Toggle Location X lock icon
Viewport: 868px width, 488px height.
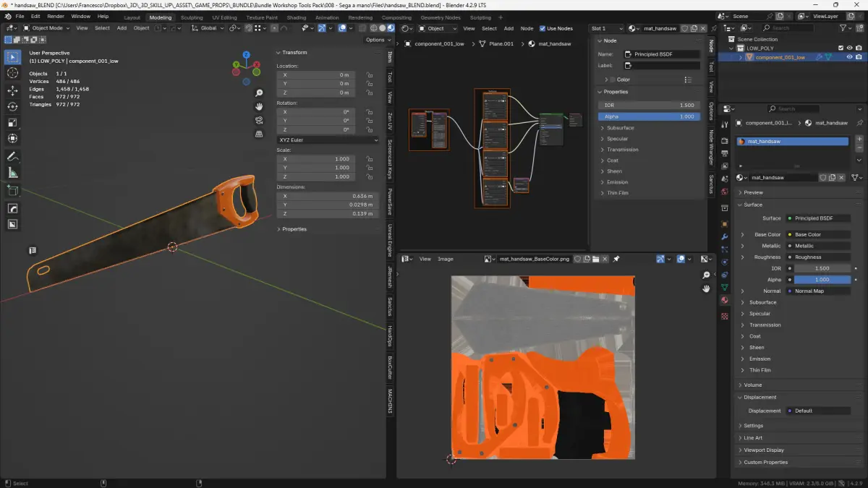(369, 74)
